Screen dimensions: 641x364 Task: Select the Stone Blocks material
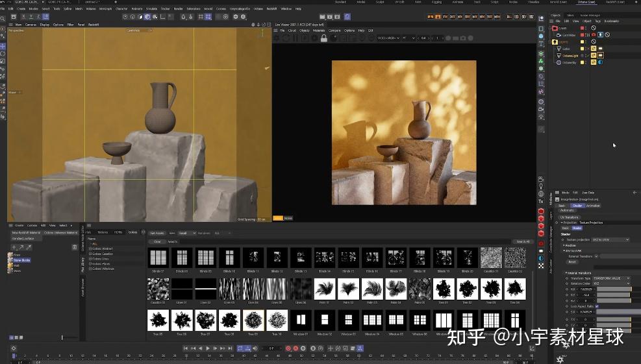pyautogui.click(x=21, y=260)
